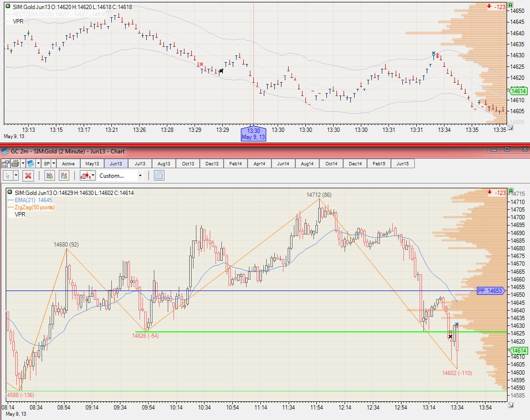
Task: Click the 14614 price tag on upper chart
Action: pyautogui.click(x=519, y=91)
